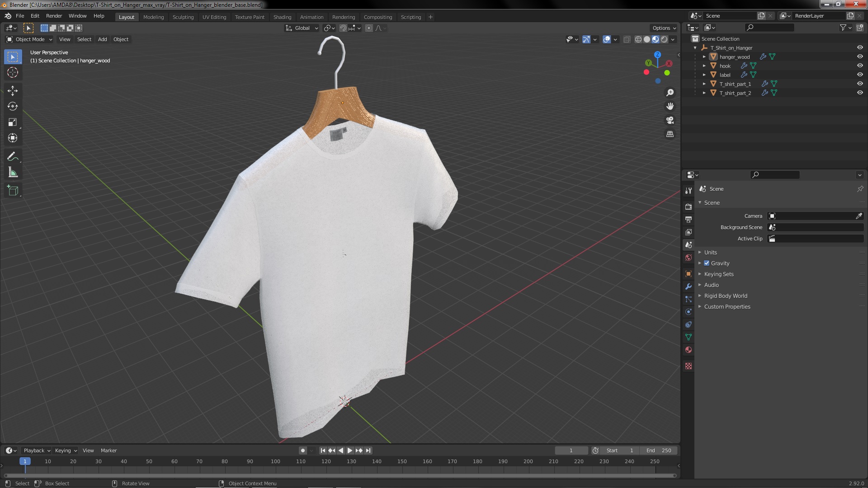Toggle camera view in viewport
Viewport: 868px width, 488px height.
[670, 120]
